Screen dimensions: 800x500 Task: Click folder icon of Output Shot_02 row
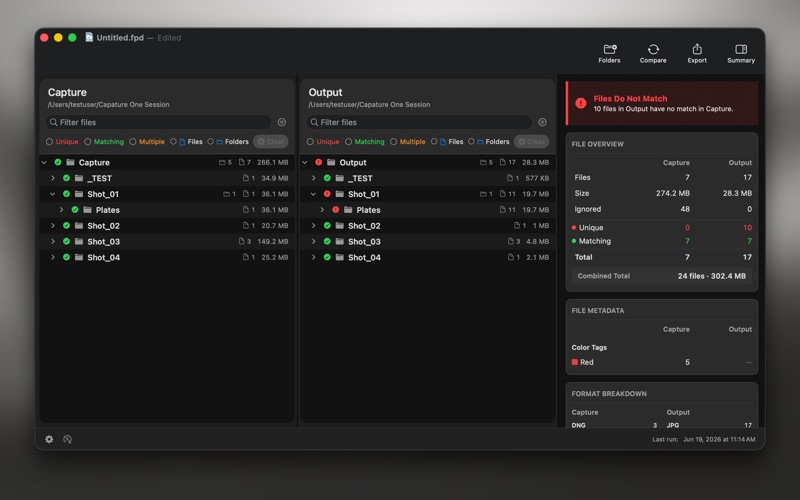[x=340, y=226]
